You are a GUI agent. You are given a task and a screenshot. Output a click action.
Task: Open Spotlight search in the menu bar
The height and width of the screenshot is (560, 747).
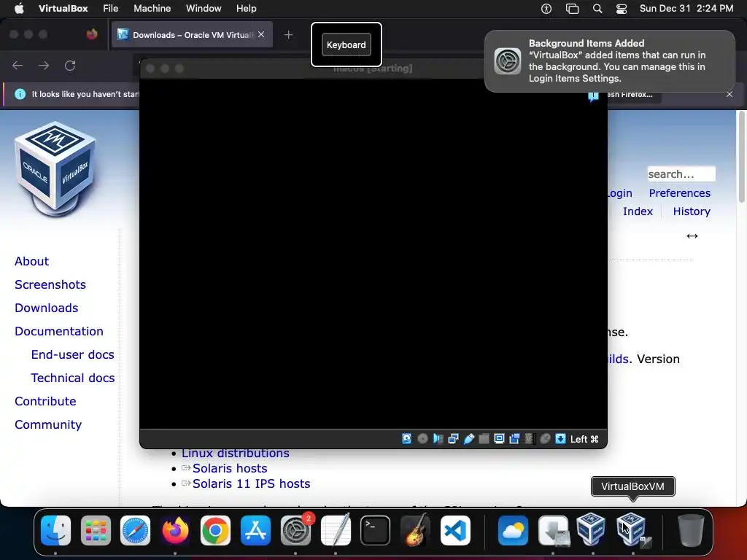pos(597,9)
